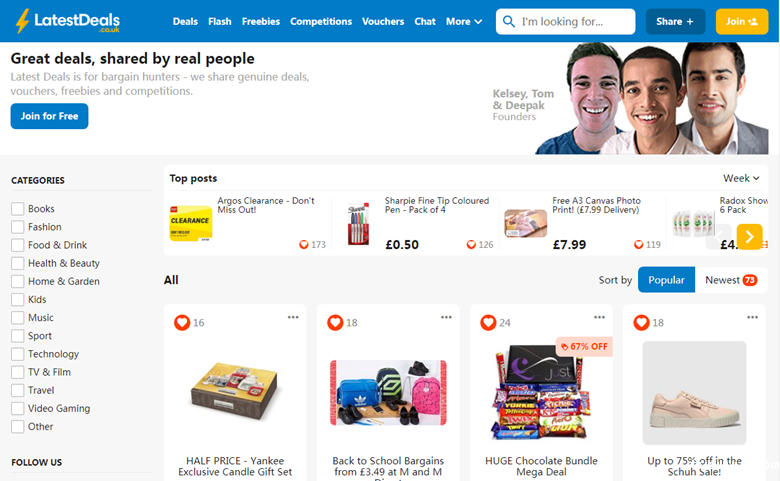Open three-dot menu on Schuh Sale card
The height and width of the screenshot is (481, 780).
coord(753,317)
